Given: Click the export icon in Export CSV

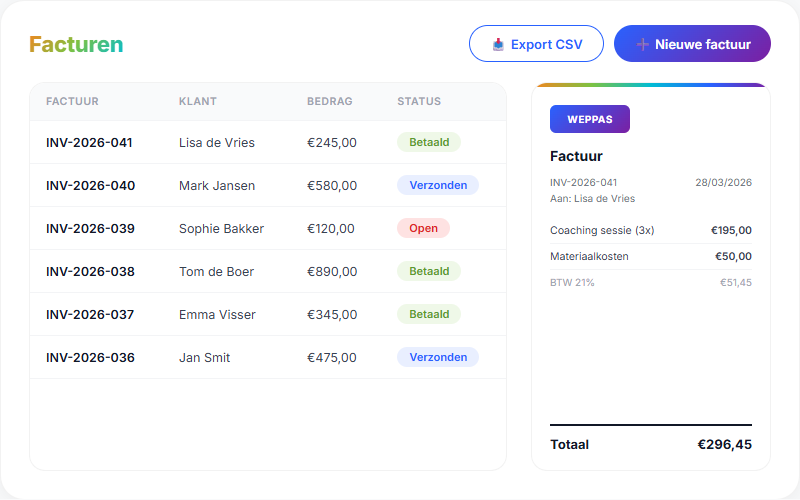Looking at the screenshot, I should [x=498, y=44].
